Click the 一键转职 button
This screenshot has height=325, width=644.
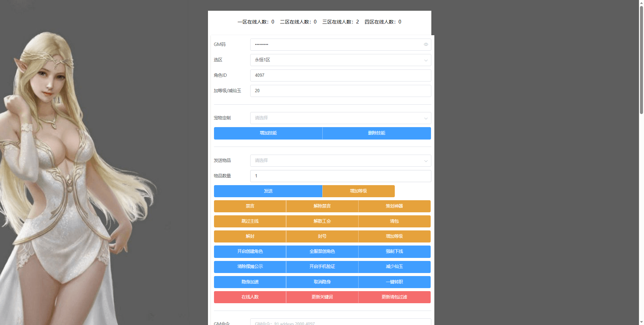(x=394, y=282)
